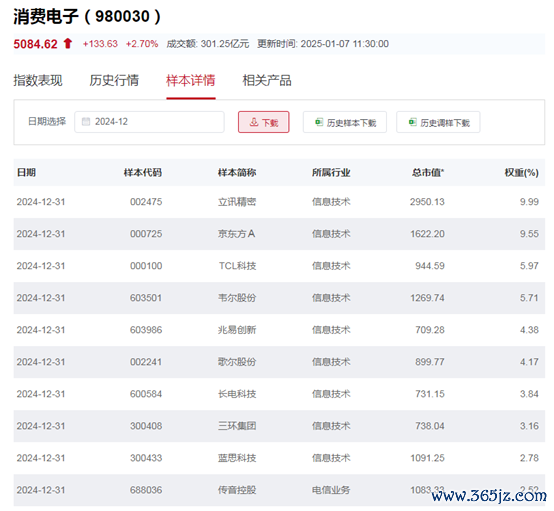Image resolution: width=554 pixels, height=511 pixels.
Task: Click sample name 京东方A
Action: click(x=236, y=234)
